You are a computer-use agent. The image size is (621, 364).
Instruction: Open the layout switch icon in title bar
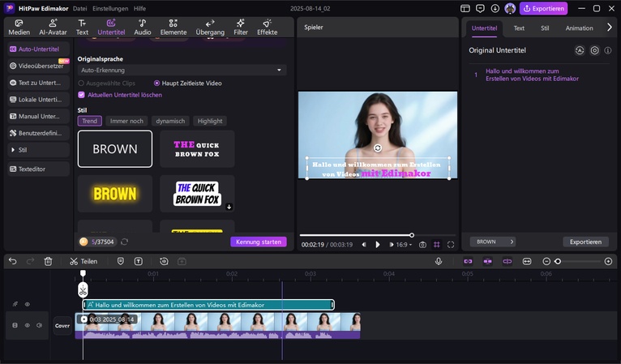[x=465, y=8]
